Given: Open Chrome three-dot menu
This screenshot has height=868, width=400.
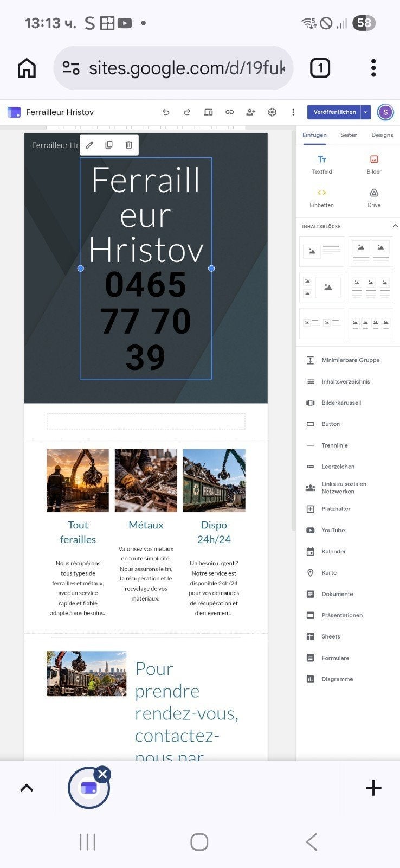Looking at the screenshot, I should coord(373,68).
